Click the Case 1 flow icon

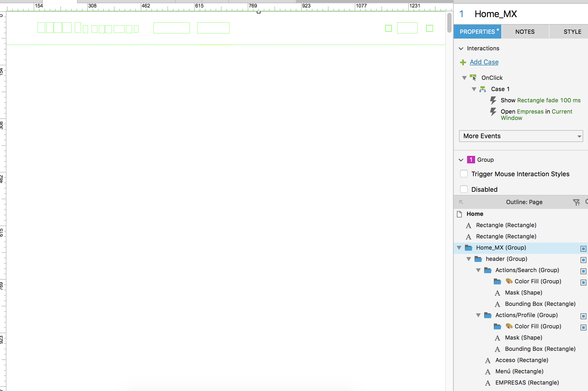(483, 89)
